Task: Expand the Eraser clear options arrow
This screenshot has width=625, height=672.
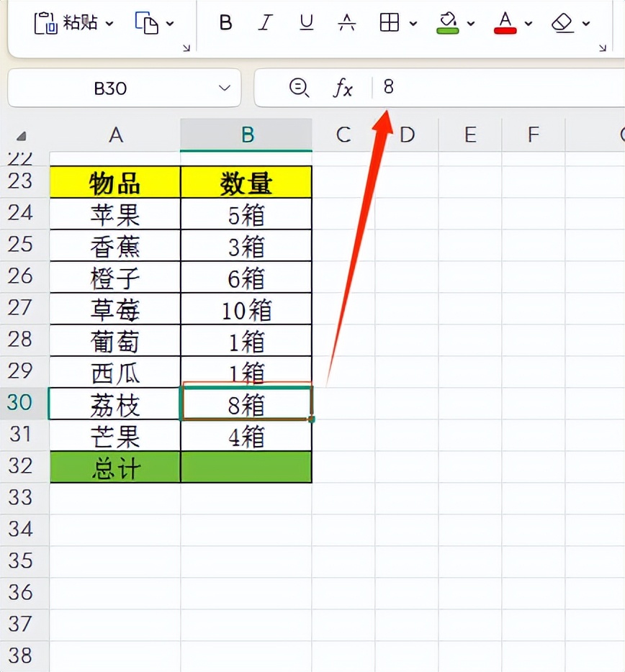Action: 586,24
